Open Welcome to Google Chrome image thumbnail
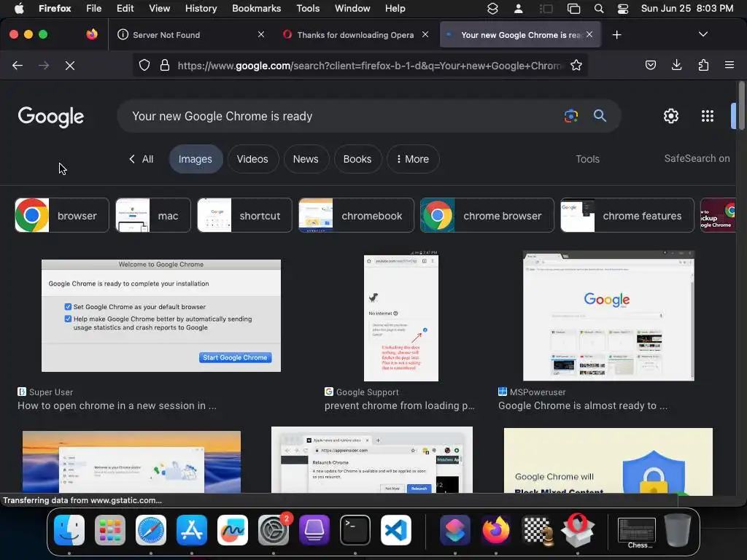Image resolution: width=747 pixels, height=560 pixels. click(161, 316)
